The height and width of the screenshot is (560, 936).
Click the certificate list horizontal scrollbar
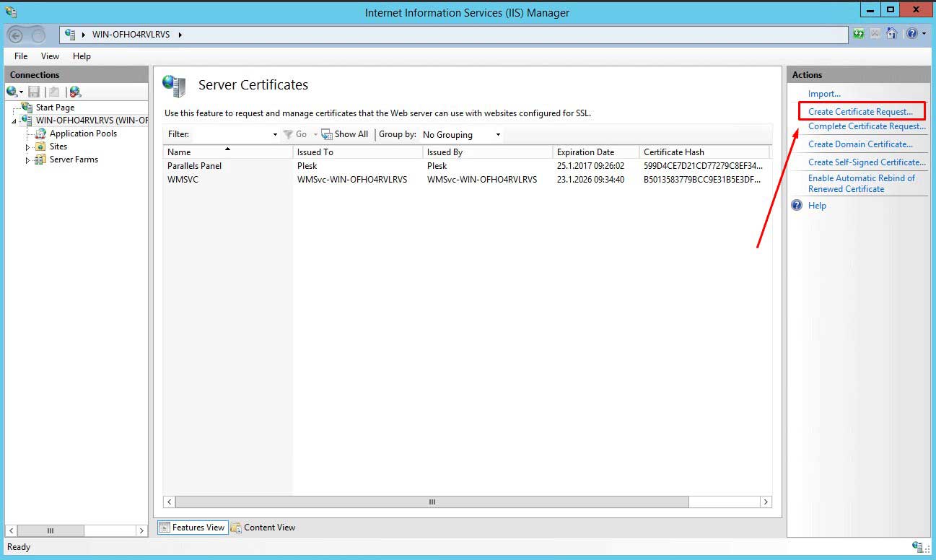(432, 502)
